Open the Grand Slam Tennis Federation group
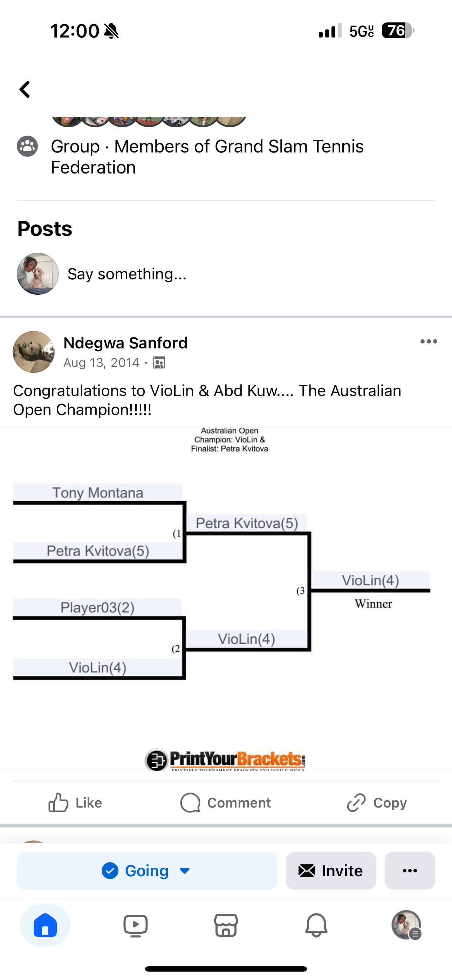 pyautogui.click(x=207, y=157)
